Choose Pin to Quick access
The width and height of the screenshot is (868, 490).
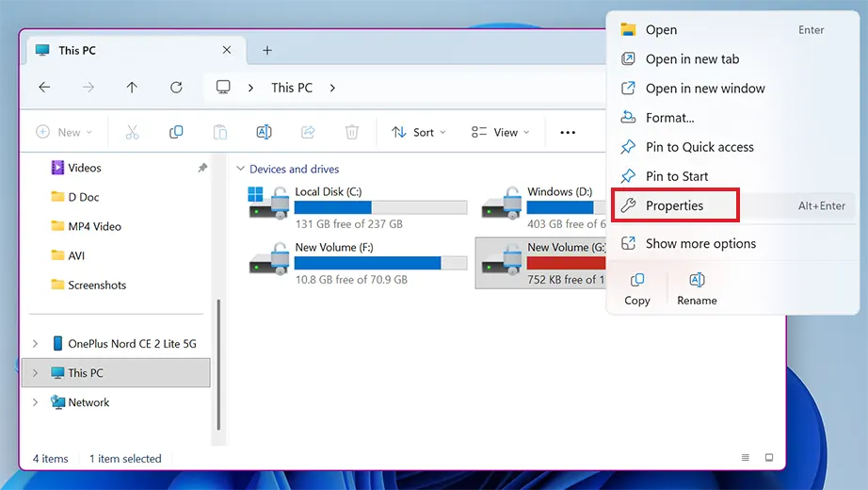pyautogui.click(x=733, y=147)
